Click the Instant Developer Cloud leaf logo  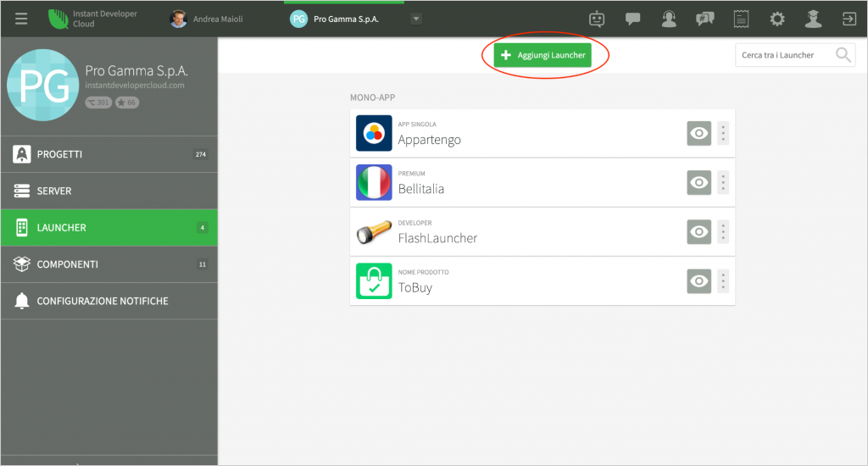58,19
